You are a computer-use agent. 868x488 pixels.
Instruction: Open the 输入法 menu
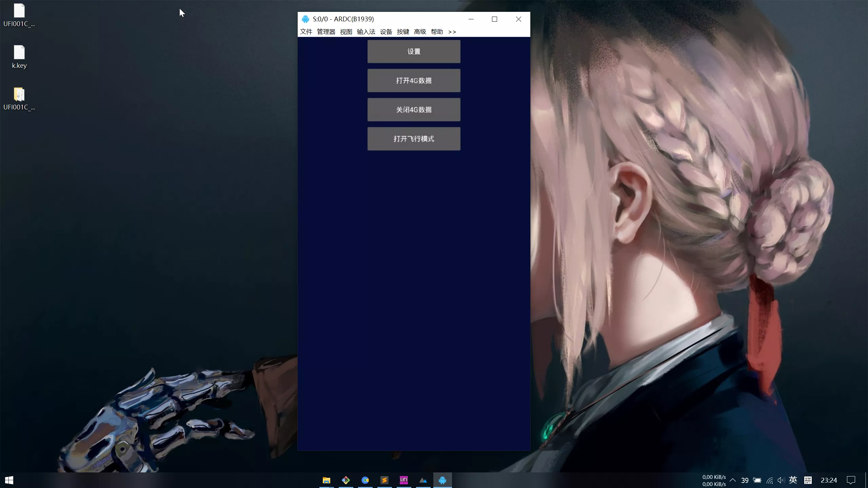pyautogui.click(x=366, y=32)
